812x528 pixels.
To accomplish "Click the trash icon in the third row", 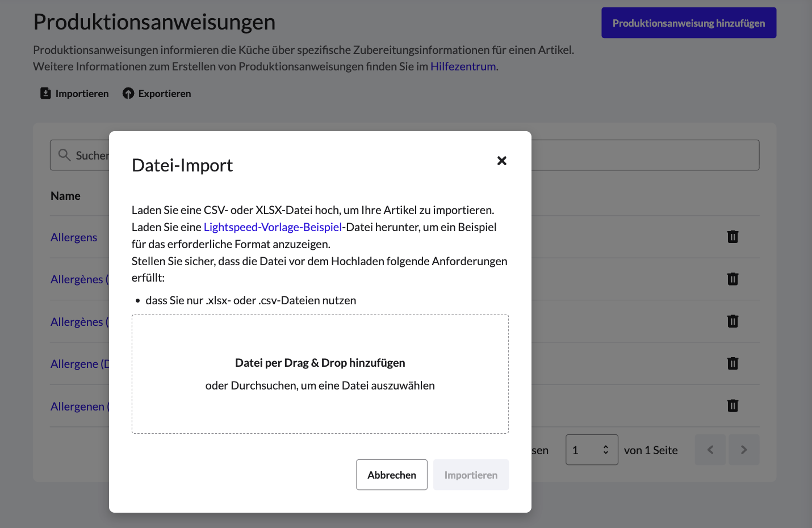I will [x=733, y=321].
